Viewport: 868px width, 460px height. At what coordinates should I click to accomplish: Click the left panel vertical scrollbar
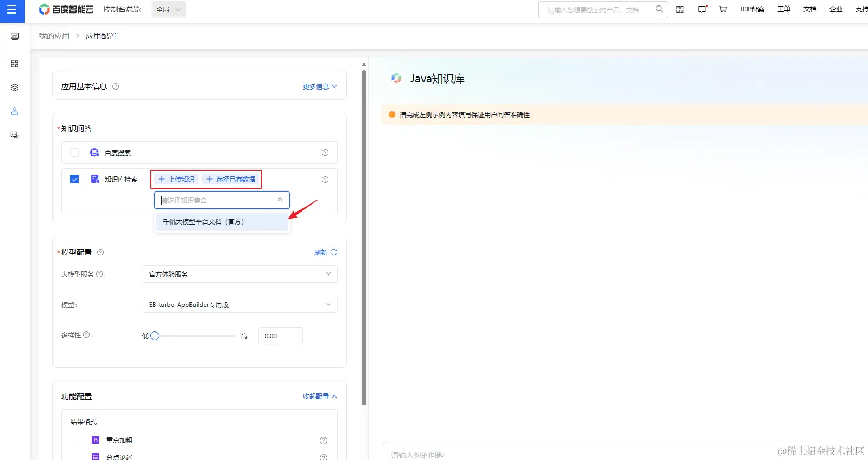point(364,237)
